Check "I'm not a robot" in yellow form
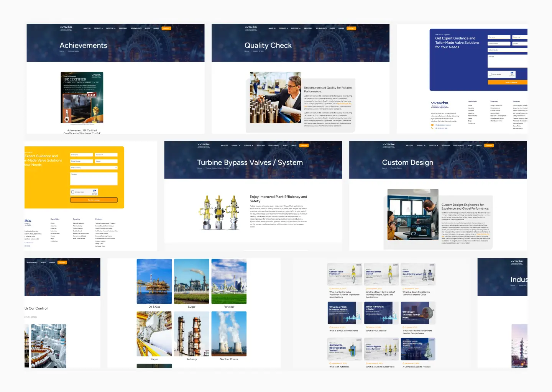Image resolution: width=552 pixels, height=392 pixels. click(x=73, y=192)
